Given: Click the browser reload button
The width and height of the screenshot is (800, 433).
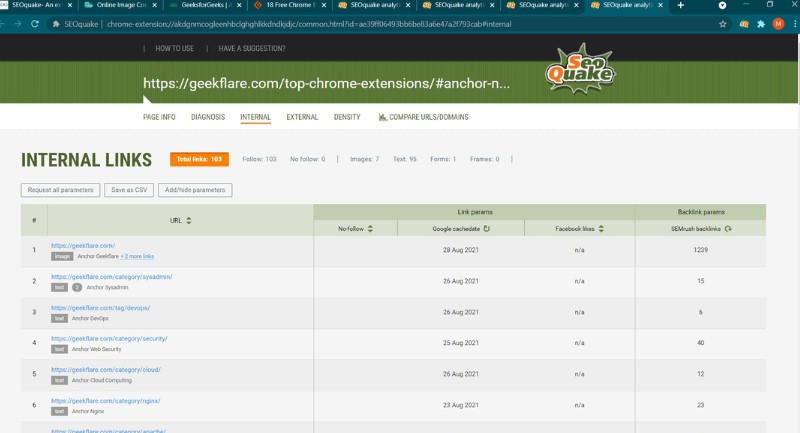Looking at the screenshot, I should click(x=38, y=23).
